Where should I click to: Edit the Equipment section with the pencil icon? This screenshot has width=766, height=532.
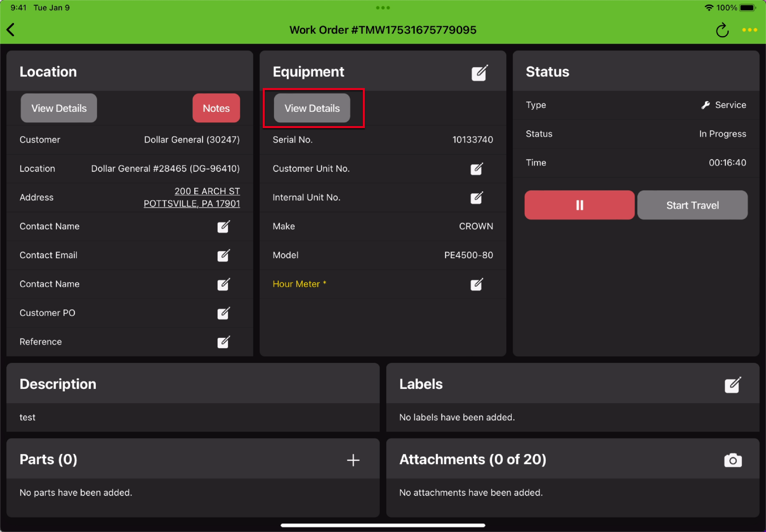[479, 73]
